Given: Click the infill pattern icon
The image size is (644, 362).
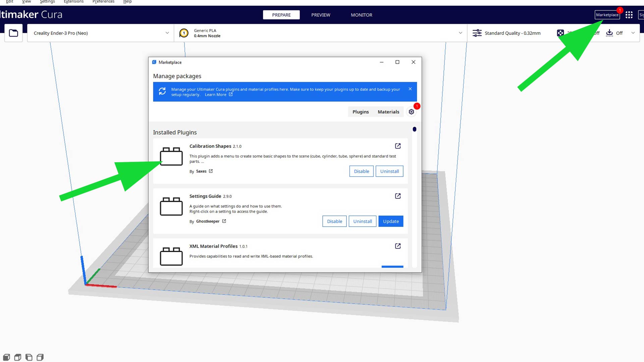Looking at the screenshot, I should click(x=560, y=33).
